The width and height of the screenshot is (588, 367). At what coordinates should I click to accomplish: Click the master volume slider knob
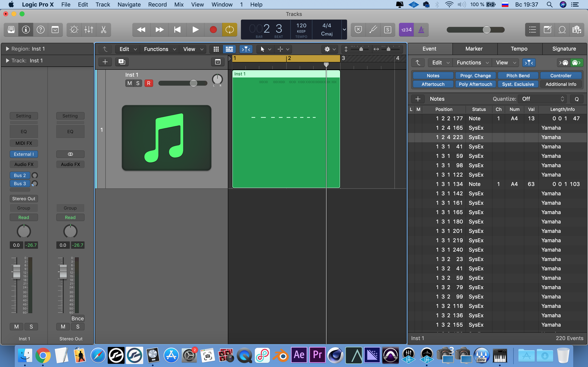pos(487,30)
